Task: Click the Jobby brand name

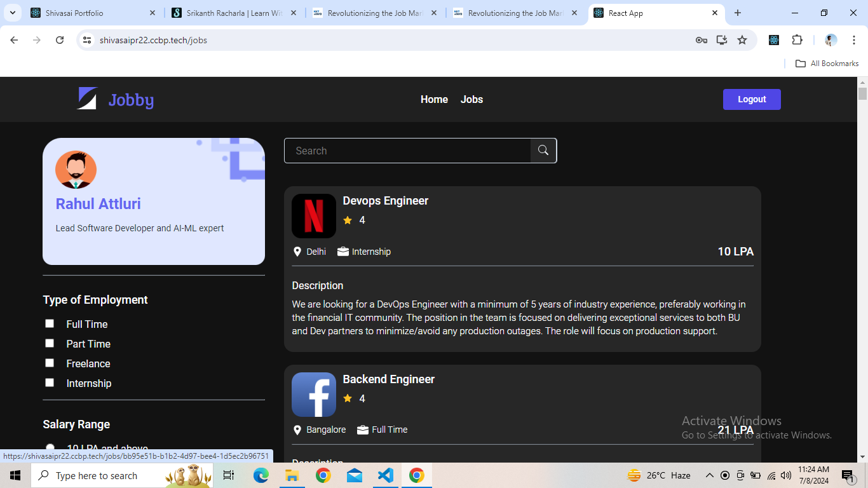Action: [131, 100]
